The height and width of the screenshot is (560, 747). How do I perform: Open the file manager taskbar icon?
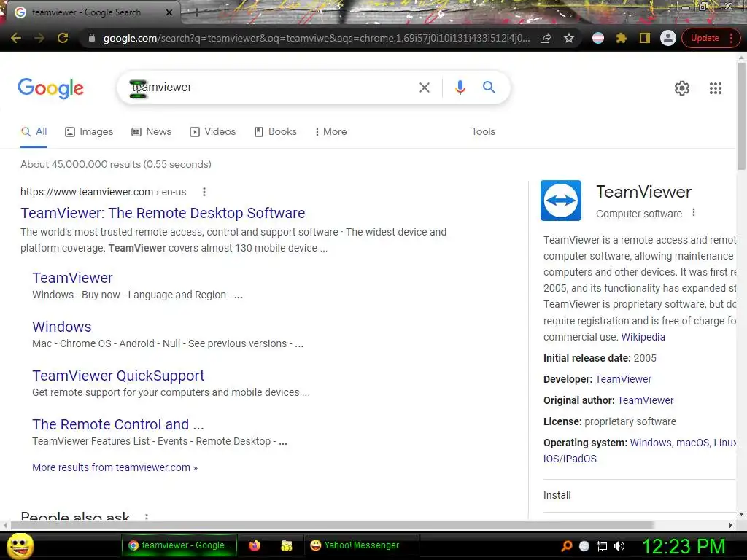point(286,545)
